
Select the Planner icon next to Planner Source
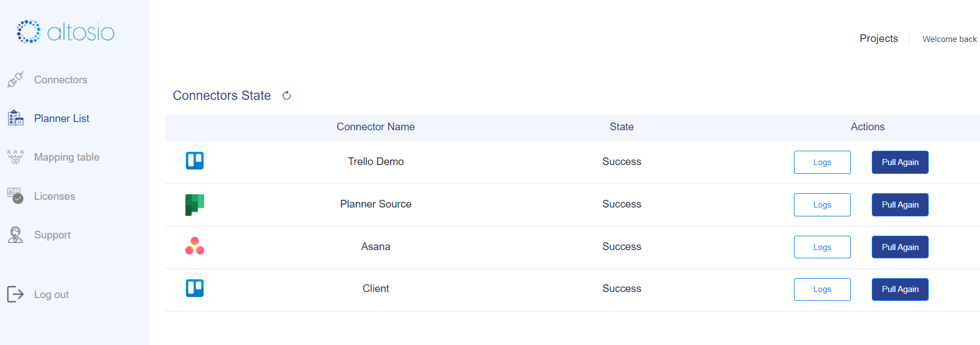(194, 204)
